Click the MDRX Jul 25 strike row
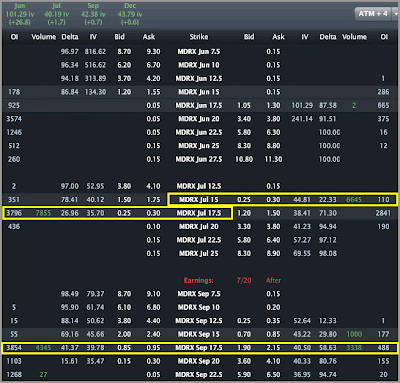This screenshot has height=383, width=400. pyautogui.click(x=200, y=253)
